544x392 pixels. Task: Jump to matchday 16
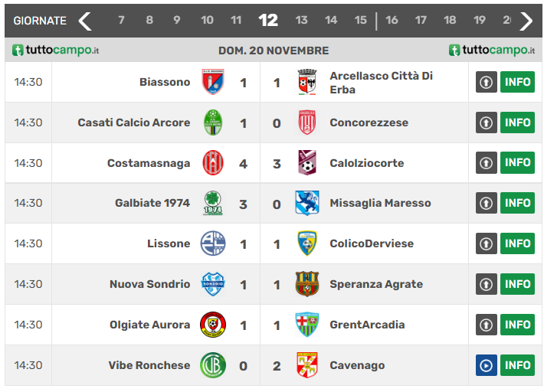[392, 21]
